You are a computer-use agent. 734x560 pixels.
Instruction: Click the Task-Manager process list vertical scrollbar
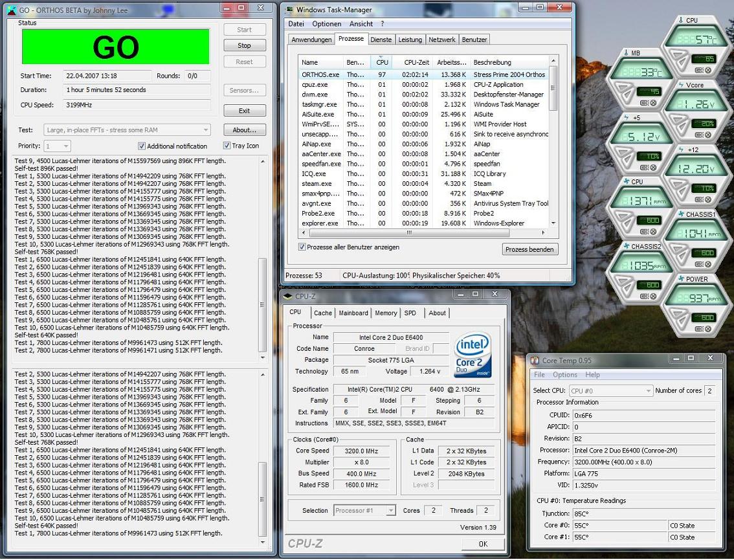click(553, 141)
